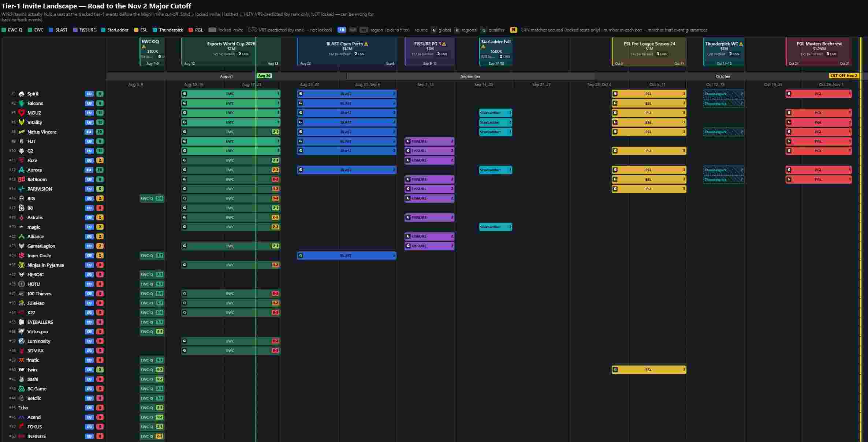Click the BIG team logo
The height and width of the screenshot is (442, 868).
[22, 199]
